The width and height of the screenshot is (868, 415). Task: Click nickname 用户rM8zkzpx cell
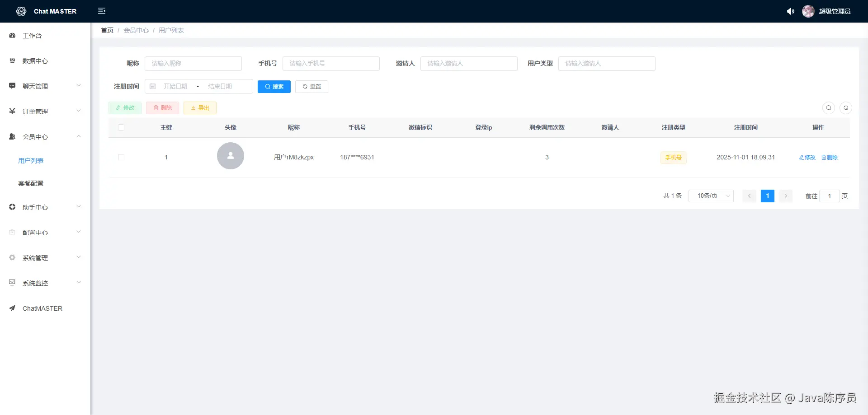click(x=294, y=158)
